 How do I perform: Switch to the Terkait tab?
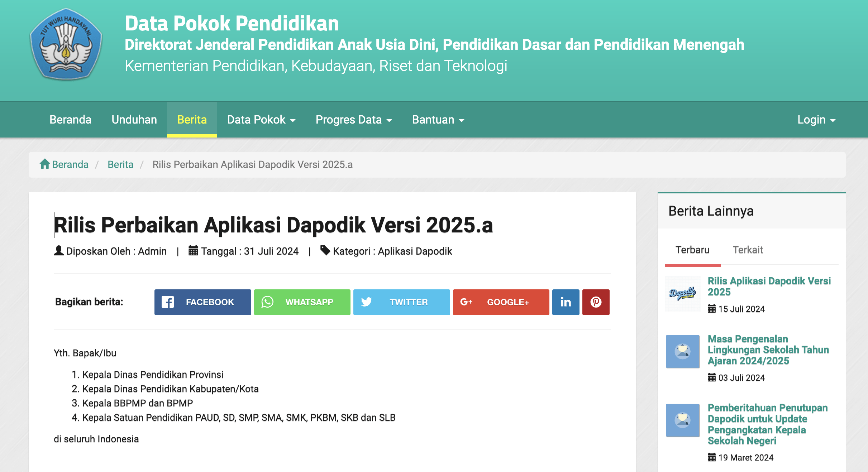click(x=748, y=250)
